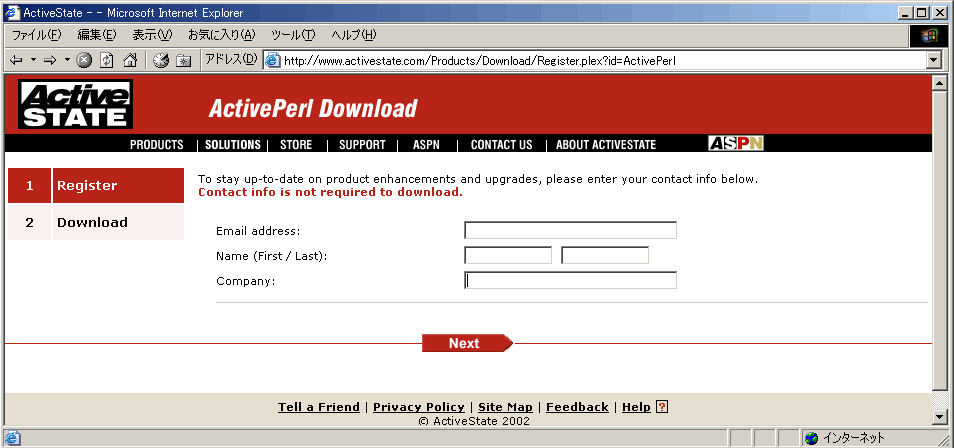Expand the address bar dropdown
954x448 pixels.
click(933, 60)
